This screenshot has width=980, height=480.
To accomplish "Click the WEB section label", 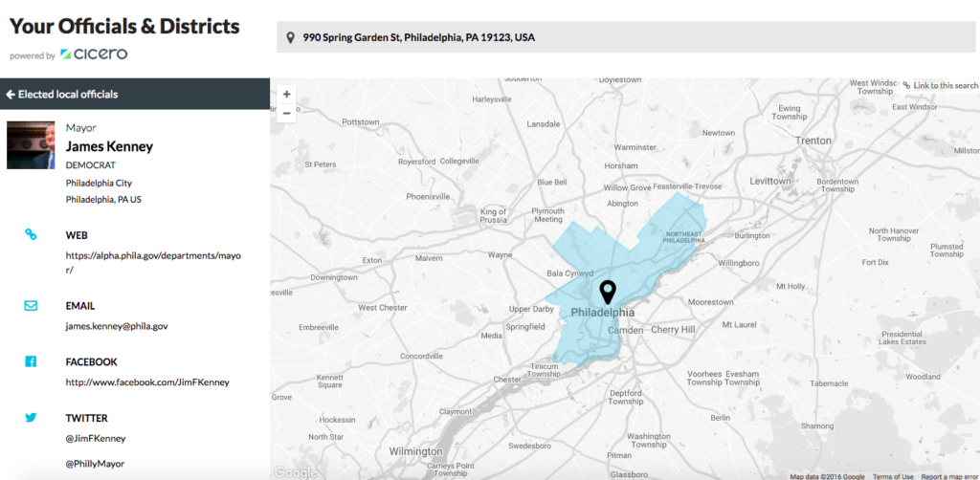I will tap(77, 235).
